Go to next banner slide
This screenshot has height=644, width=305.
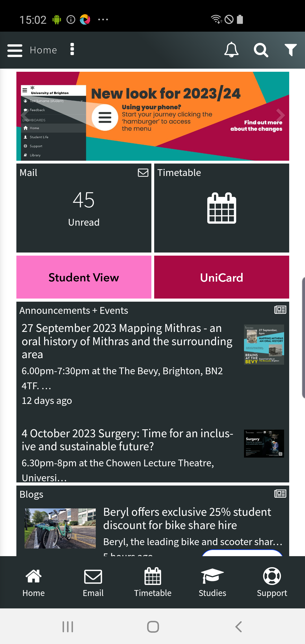pyautogui.click(x=280, y=115)
